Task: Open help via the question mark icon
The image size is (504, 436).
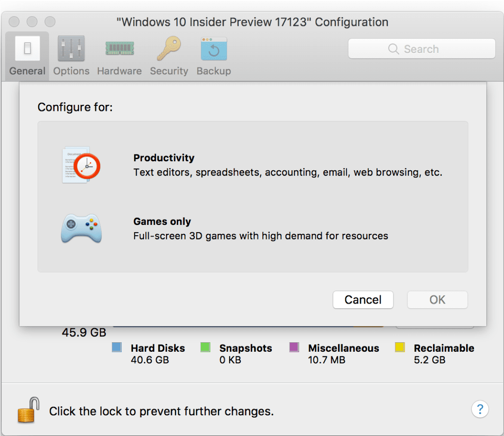Action: tap(480, 409)
